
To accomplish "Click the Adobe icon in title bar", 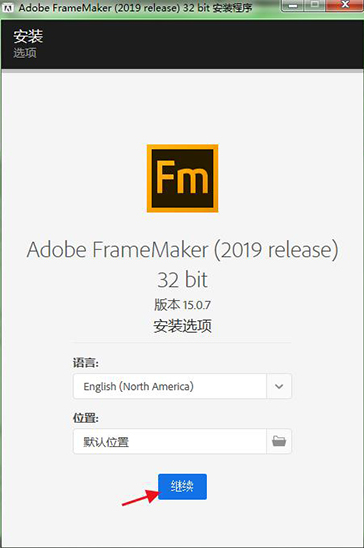I will point(8,7).
